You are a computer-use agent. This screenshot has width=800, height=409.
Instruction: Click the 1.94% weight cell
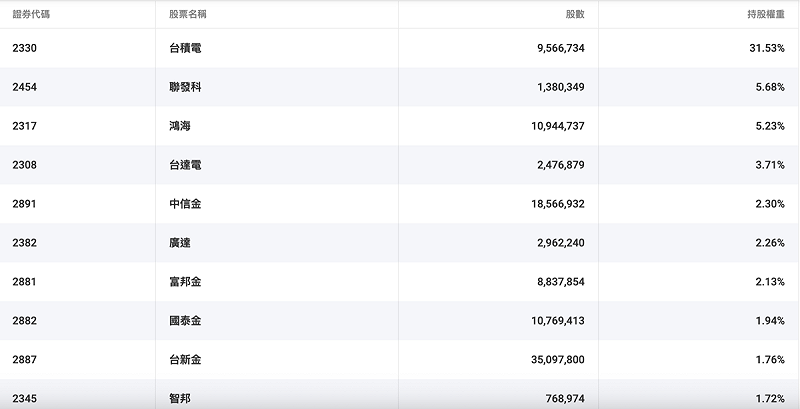[x=769, y=321]
